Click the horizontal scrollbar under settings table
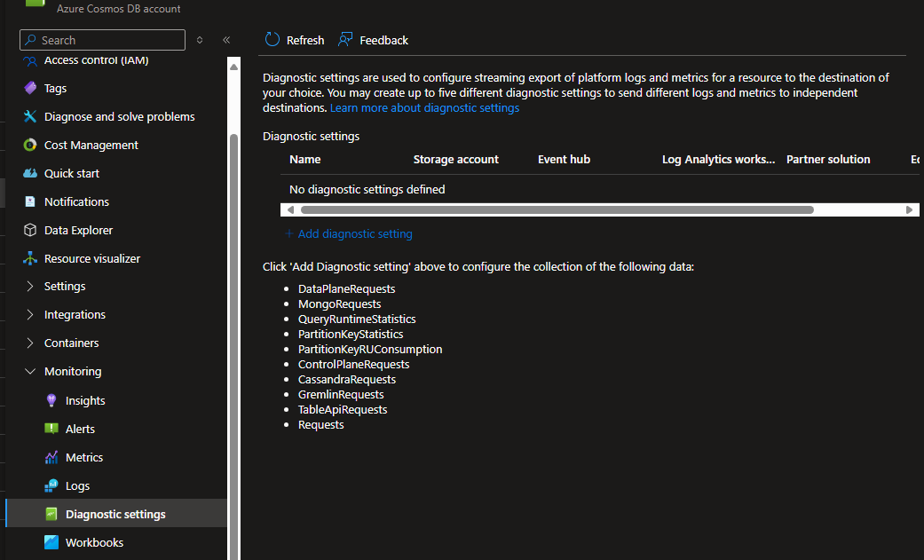Image resolution: width=924 pixels, height=560 pixels. click(557, 210)
